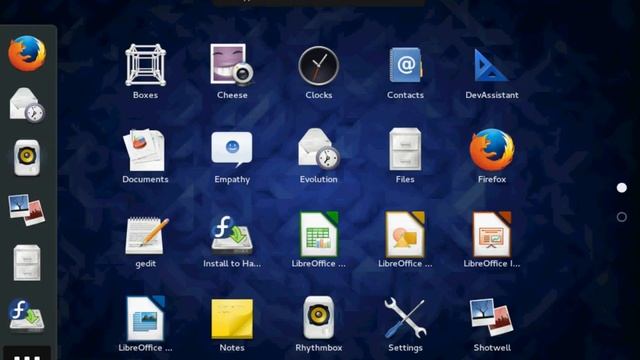
Task: Open the Contacts address book
Action: (405, 65)
